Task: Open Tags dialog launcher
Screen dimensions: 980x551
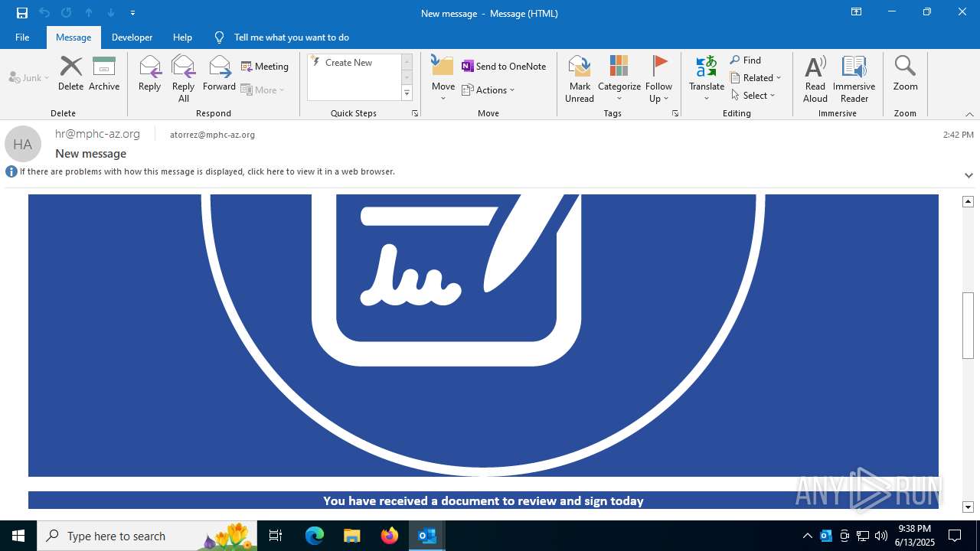Action: (675, 113)
